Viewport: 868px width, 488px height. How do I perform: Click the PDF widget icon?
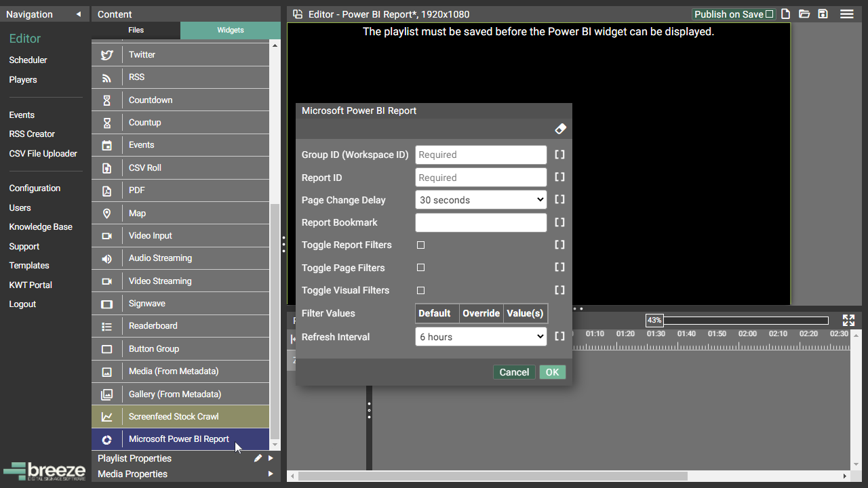(106, 190)
